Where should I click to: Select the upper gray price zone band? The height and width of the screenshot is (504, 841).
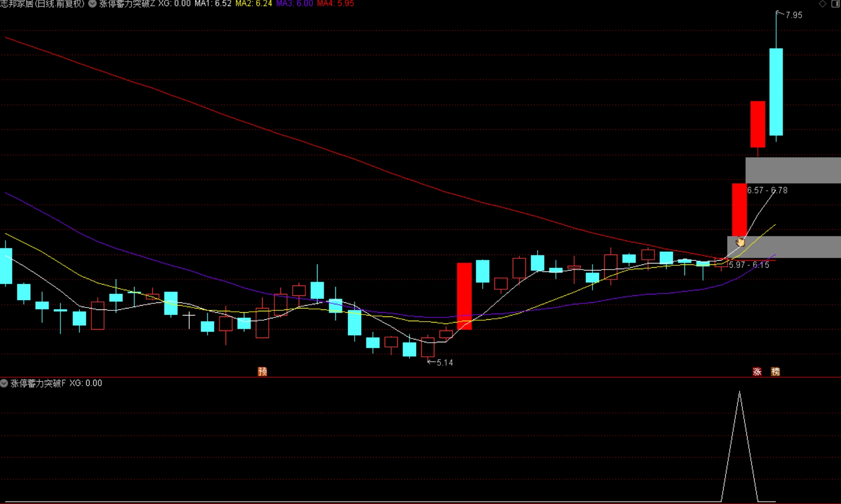coord(793,170)
